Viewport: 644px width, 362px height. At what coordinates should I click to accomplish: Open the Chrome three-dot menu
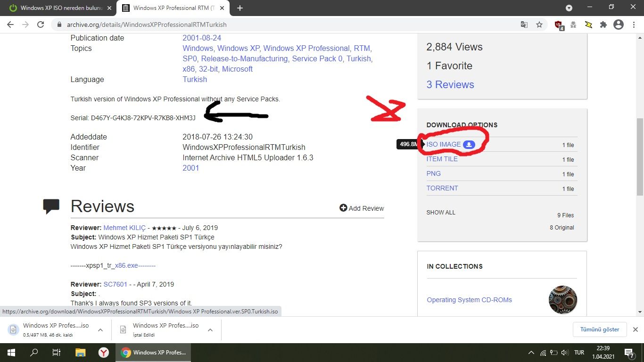pos(633,25)
